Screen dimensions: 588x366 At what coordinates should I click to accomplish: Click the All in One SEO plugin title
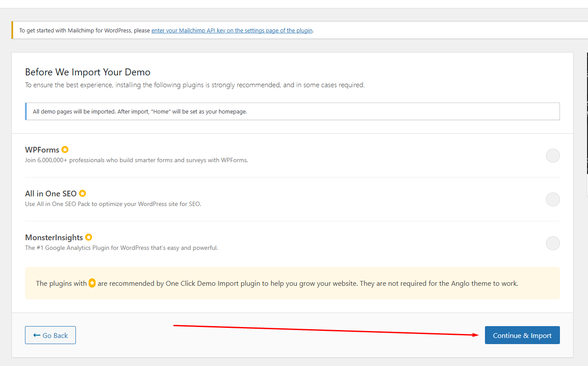coord(51,194)
